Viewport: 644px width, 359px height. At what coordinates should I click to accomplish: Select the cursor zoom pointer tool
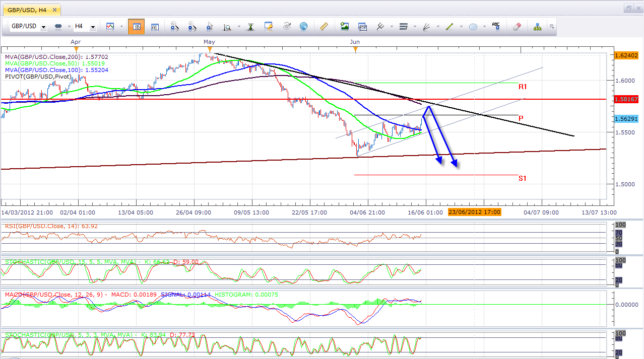point(210,27)
